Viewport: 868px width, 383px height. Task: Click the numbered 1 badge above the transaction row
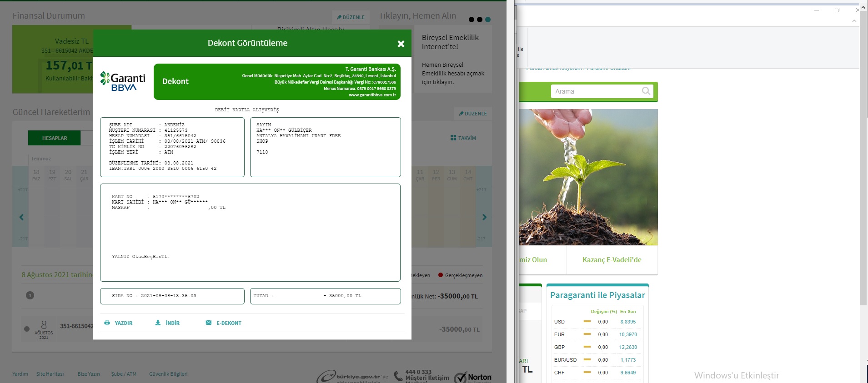30,295
